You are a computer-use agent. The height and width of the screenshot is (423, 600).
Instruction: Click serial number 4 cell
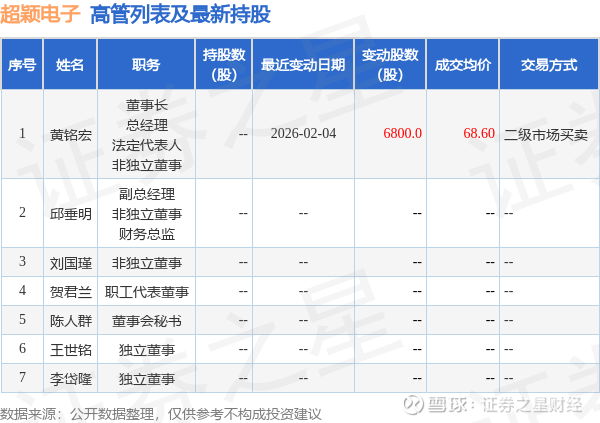[x=22, y=291]
